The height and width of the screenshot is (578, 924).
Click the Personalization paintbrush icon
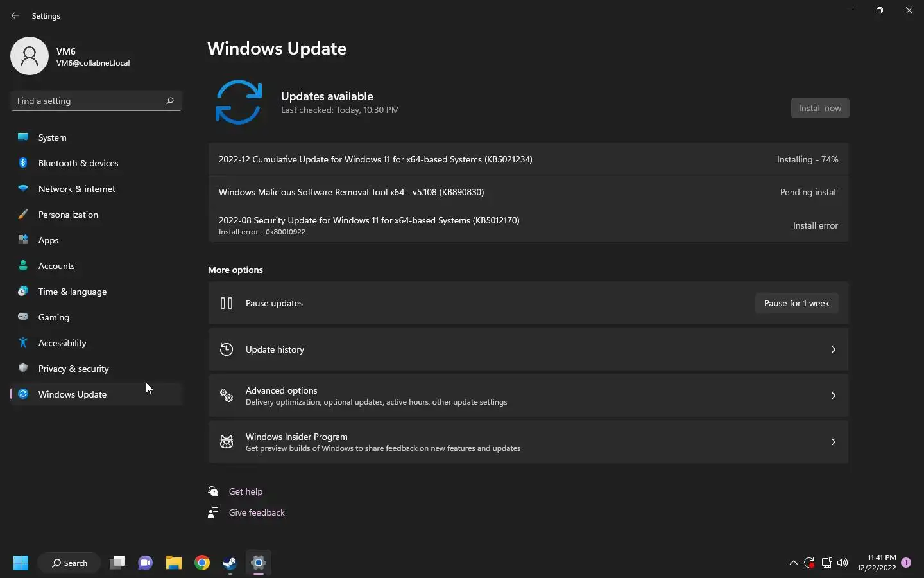[23, 215]
